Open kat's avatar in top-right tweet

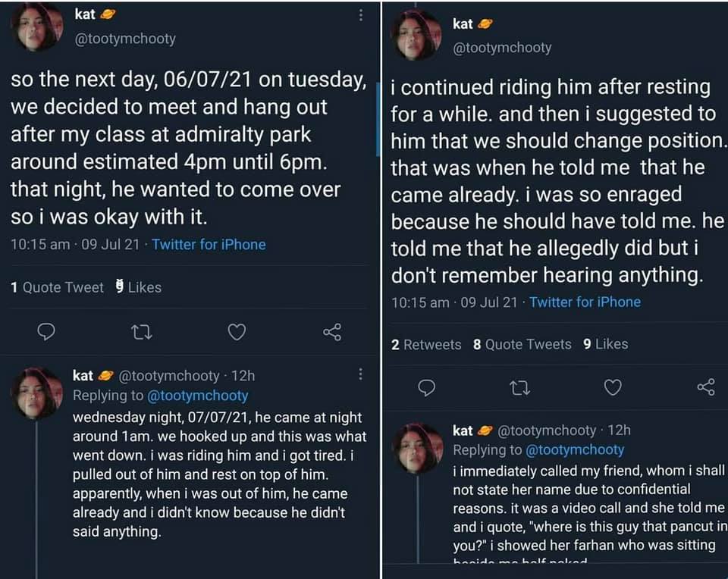point(416,35)
